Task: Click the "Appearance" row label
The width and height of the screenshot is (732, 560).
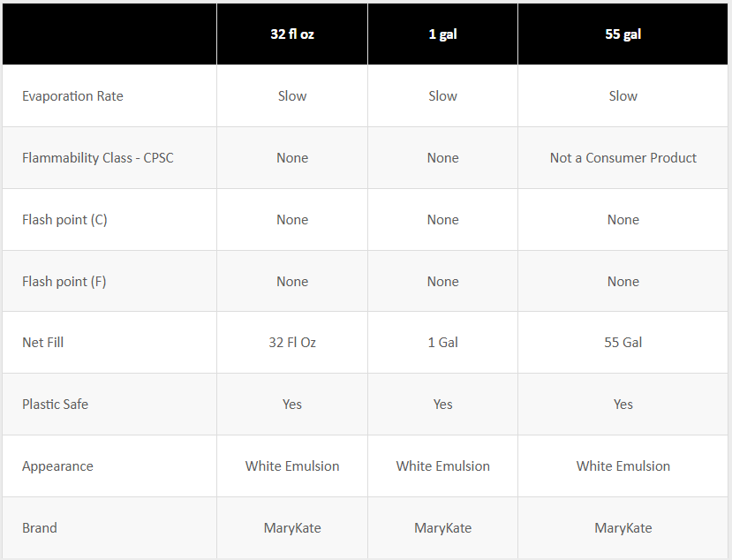Action: [x=57, y=466]
